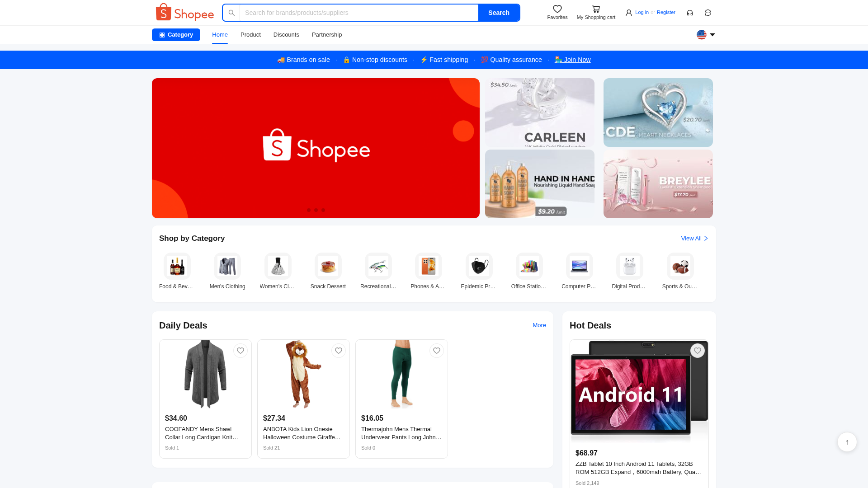Select Computer Products category icon
Screen dimensions: 868x488
[580, 266]
